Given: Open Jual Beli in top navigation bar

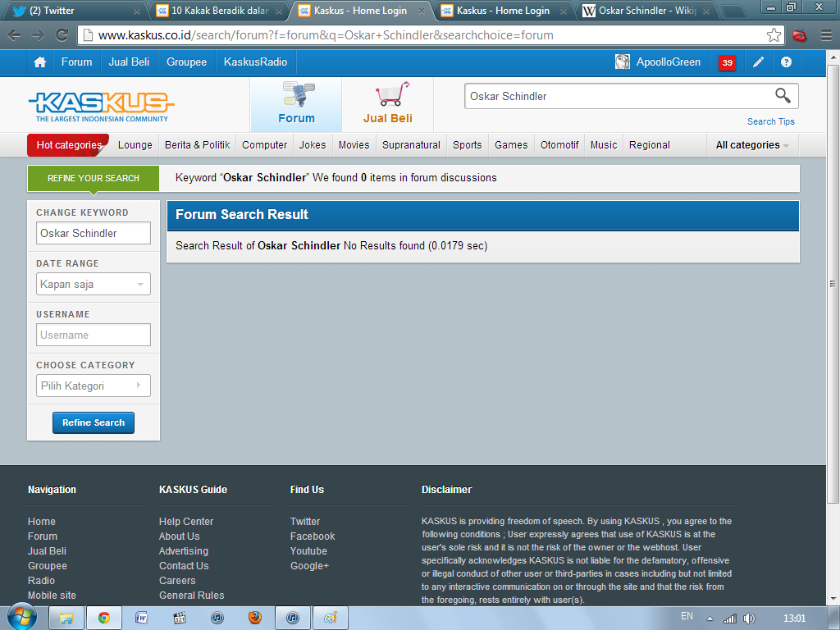Looking at the screenshot, I should pos(129,62).
